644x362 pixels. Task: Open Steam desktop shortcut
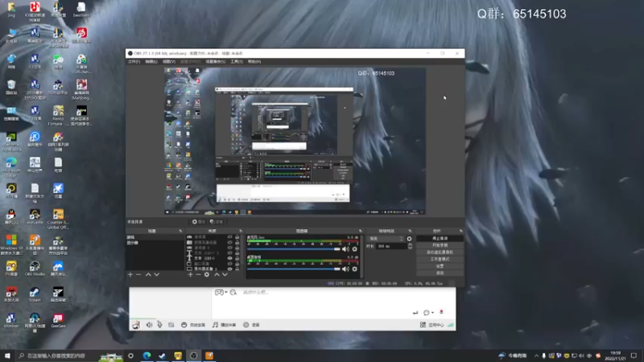(x=35, y=294)
